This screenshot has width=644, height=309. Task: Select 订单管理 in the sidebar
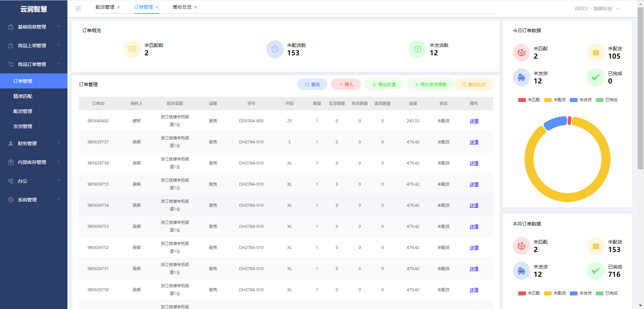(34, 81)
